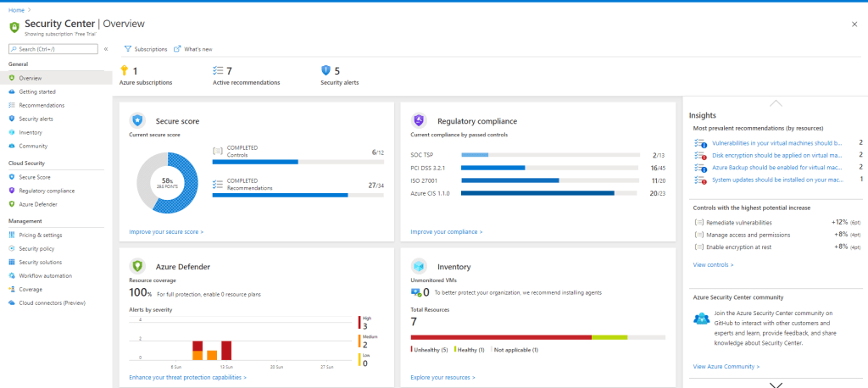
Task: Open the Explore your resources link
Action: [x=442, y=377]
